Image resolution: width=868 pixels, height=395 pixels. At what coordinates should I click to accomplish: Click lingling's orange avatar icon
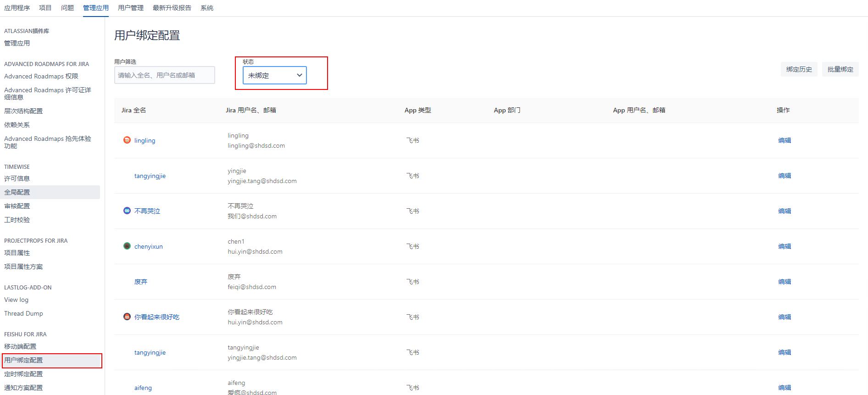127,140
